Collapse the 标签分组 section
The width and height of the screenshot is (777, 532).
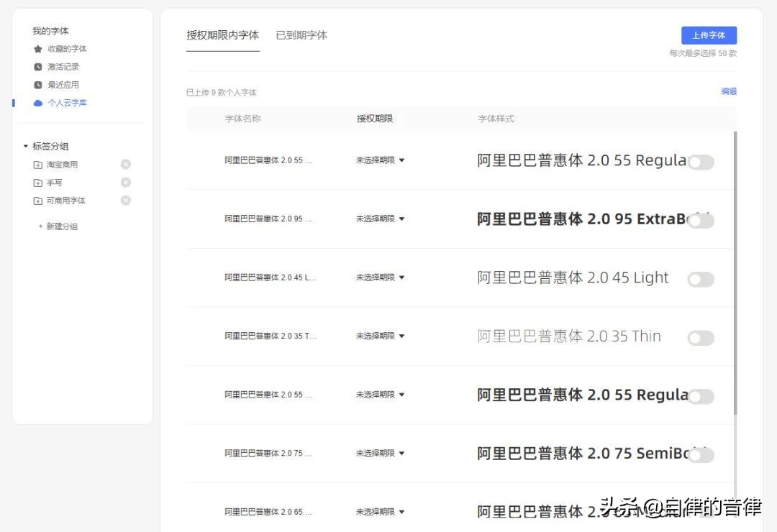tap(25, 146)
